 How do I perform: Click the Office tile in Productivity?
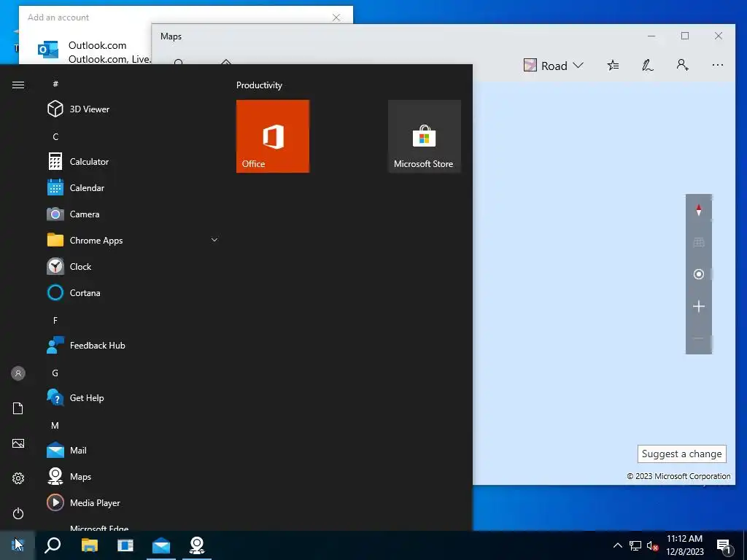point(273,136)
